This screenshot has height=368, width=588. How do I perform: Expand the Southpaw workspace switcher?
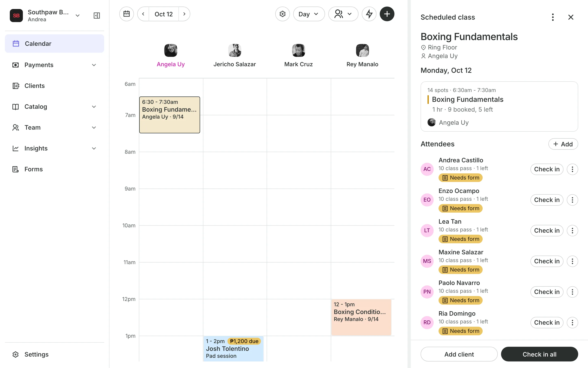click(78, 16)
